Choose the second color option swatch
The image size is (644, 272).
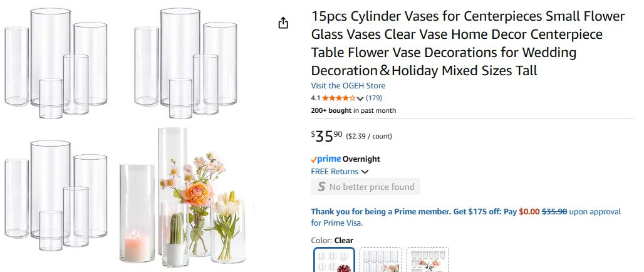tap(381, 260)
